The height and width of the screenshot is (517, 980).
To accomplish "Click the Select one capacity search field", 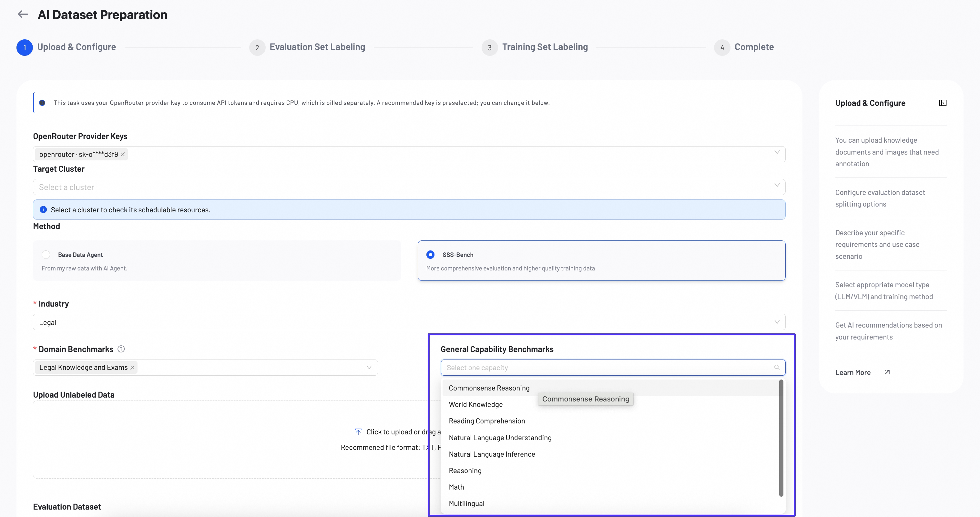I will pos(613,368).
